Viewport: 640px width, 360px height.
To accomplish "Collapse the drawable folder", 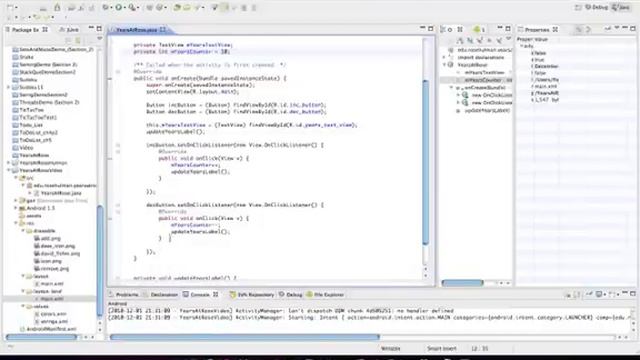I will pos(23,231).
